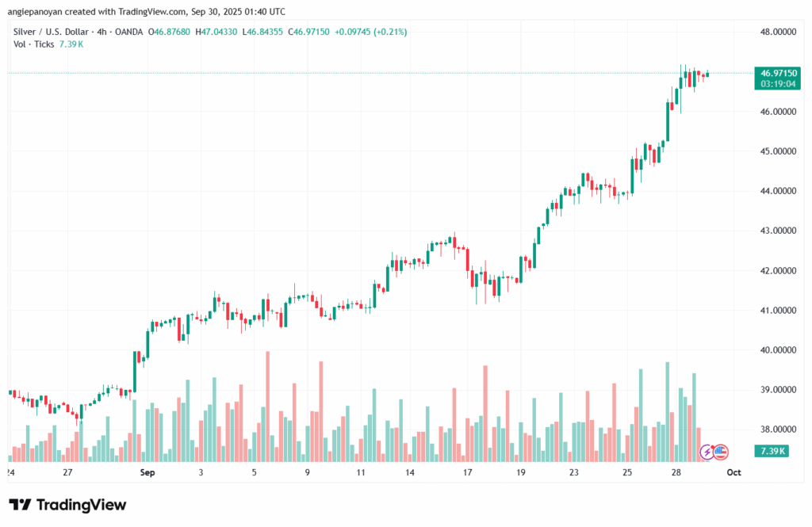Screen dimensions: 812x527
Task: Click the green 7.39K volume label on price axis
Action: click(771, 451)
